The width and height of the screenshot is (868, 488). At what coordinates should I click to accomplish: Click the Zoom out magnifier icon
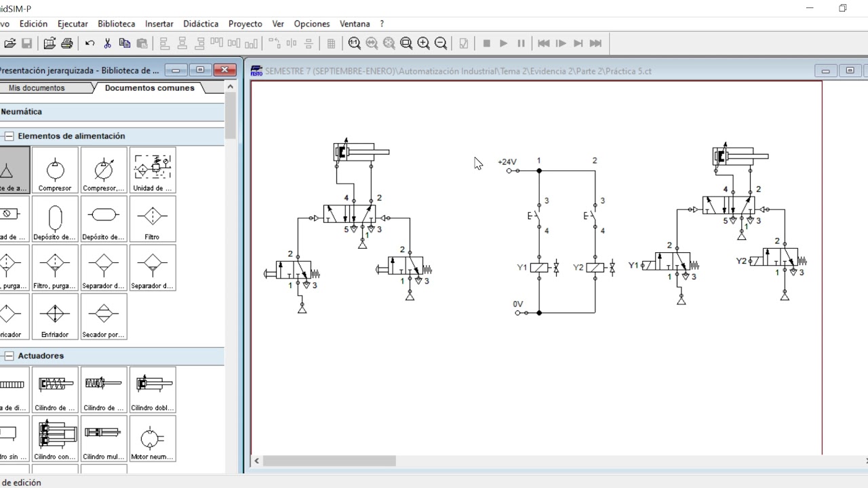[440, 43]
